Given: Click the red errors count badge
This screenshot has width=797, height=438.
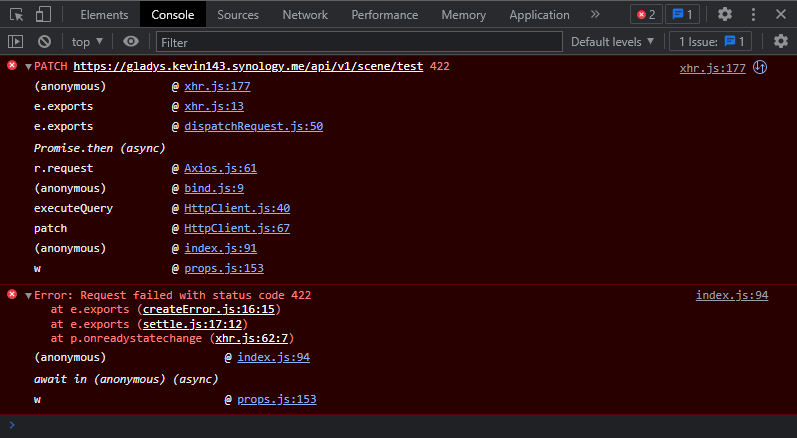Looking at the screenshot, I should pos(647,14).
